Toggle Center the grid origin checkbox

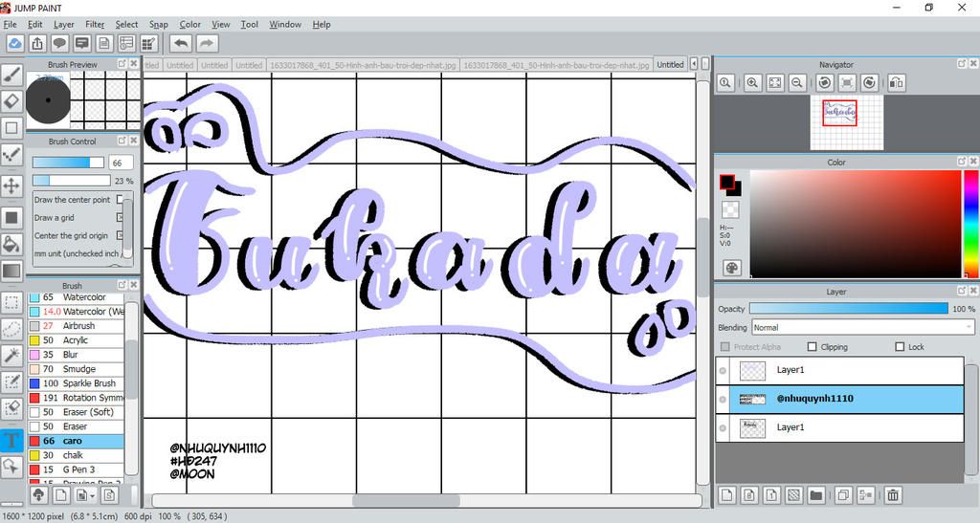120,235
